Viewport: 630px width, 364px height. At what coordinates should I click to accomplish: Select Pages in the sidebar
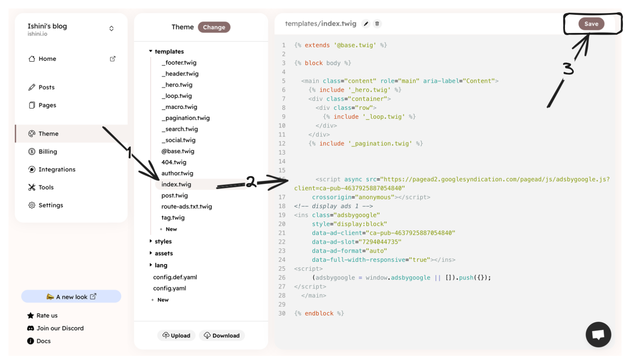(x=47, y=105)
